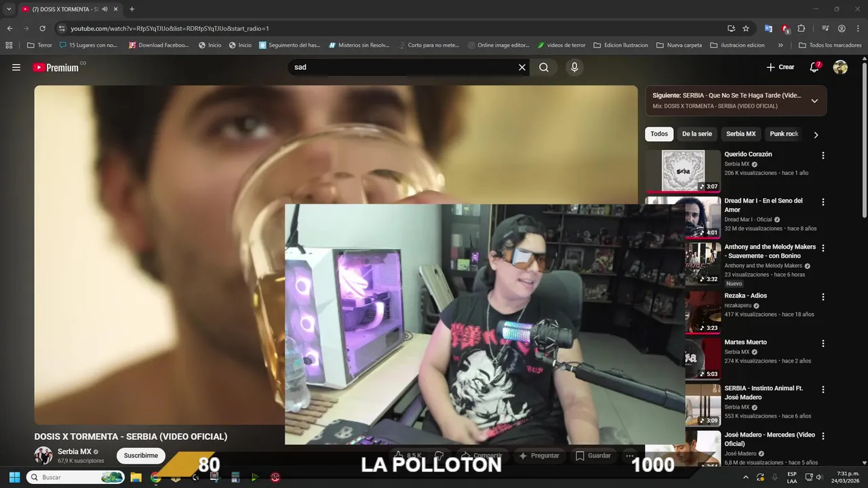Open the bookmarks apps grid icon

pyautogui.click(x=9, y=45)
